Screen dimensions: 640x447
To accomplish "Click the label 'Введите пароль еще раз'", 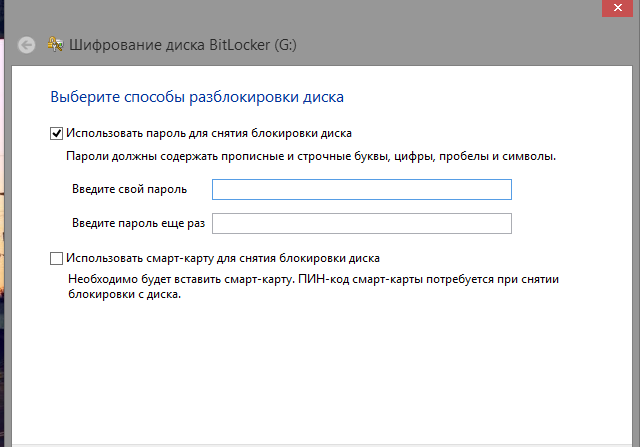I will [x=138, y=223].
